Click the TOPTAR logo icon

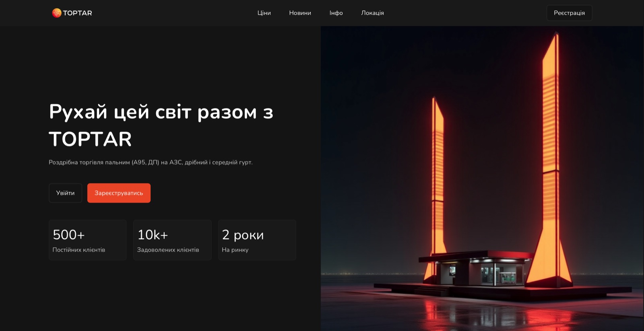pos(57,13)
